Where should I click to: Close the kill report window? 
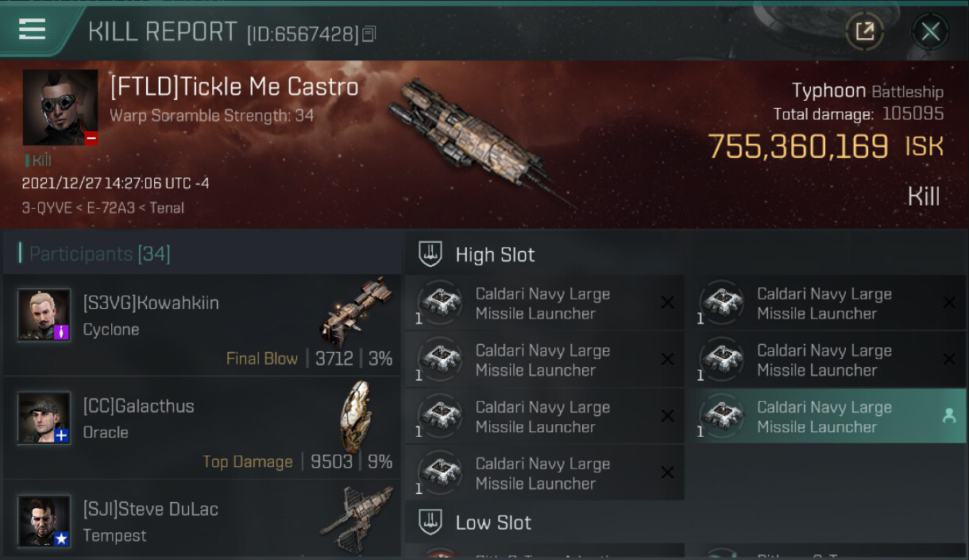pos(930,32)
